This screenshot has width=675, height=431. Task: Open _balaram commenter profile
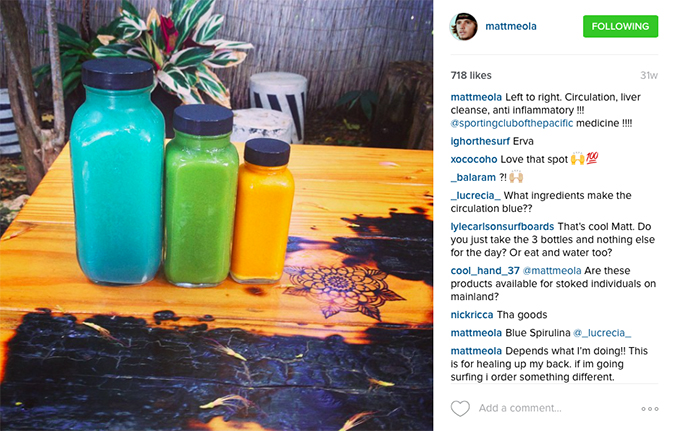[473, 177]
